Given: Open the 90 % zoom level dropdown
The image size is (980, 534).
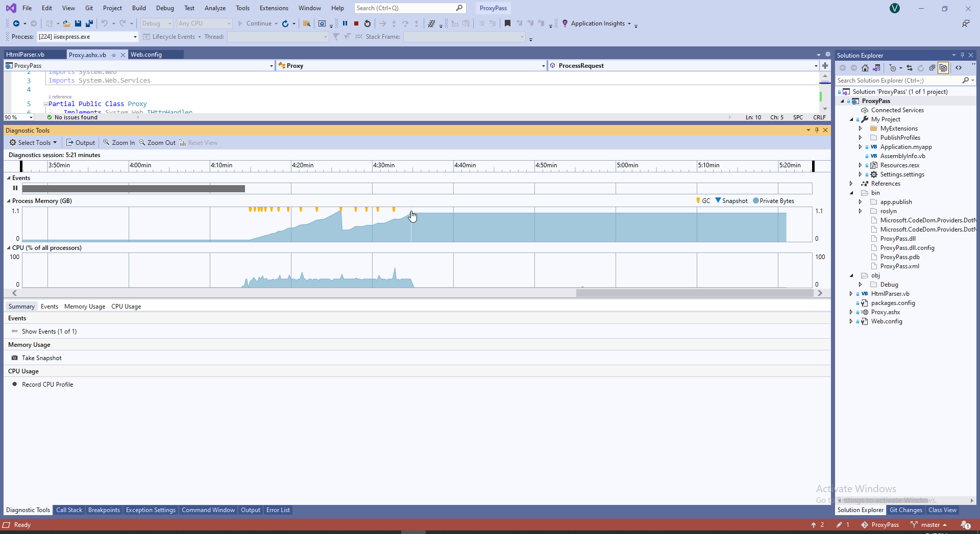Looking at the screenshot, I should pyautogui.click(x=31, y=117).
